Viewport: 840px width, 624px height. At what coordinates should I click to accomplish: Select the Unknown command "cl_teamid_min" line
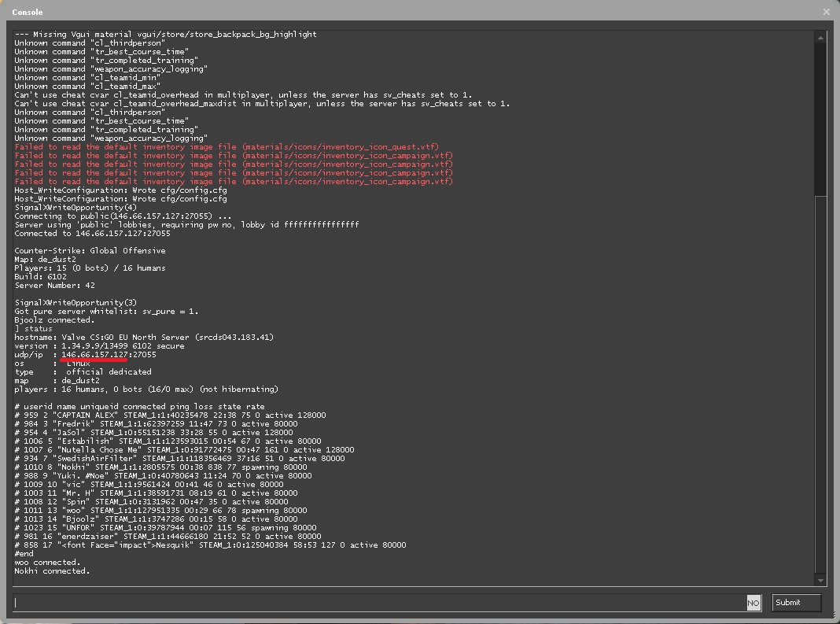coord(87,78)
